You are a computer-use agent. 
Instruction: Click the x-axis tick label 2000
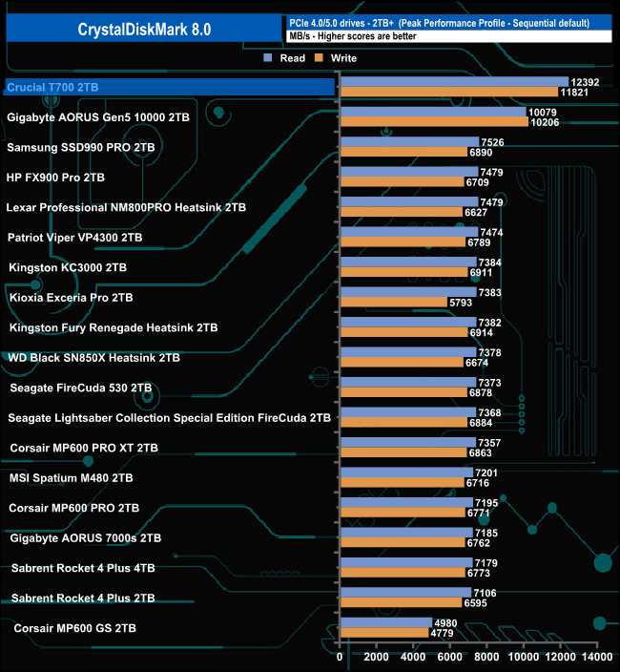coord(377,657)
